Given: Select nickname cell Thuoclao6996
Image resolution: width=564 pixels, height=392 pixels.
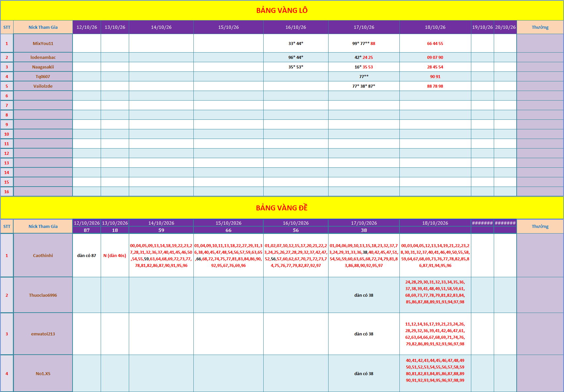Looking at the screenshot, I should tap(43, 295).
